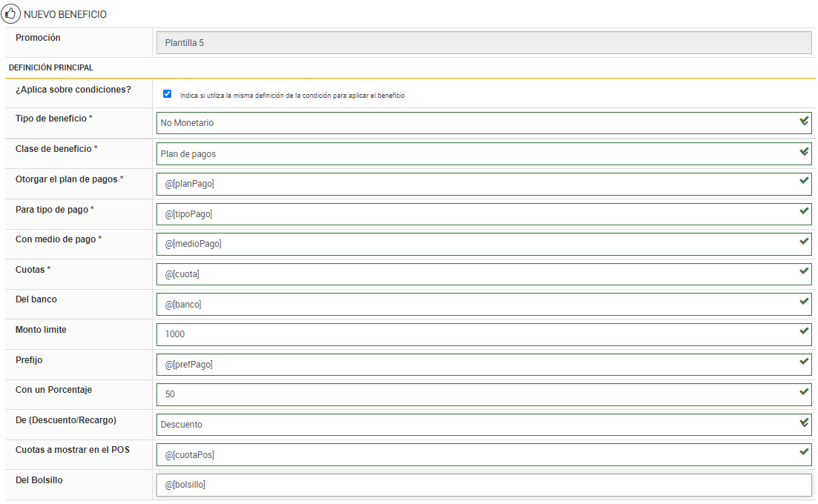Click the green checkmark in Otorgar el plan de pagos
This screenshot has width=818, height=504.
coord(804,180)
